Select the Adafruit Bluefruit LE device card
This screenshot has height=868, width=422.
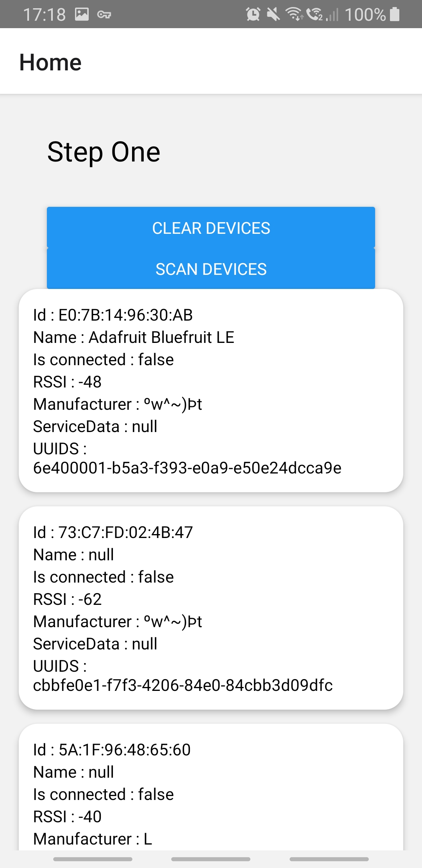(x=211, y=391)
